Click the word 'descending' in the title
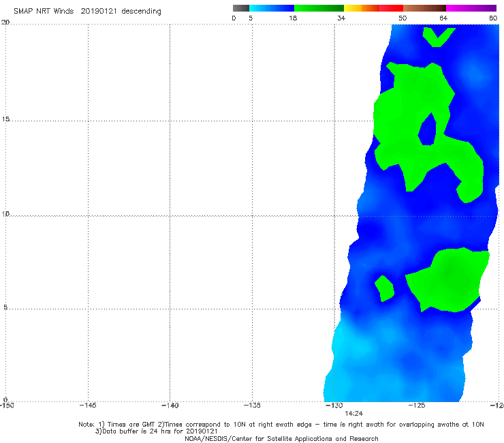 tap(141, 12)
